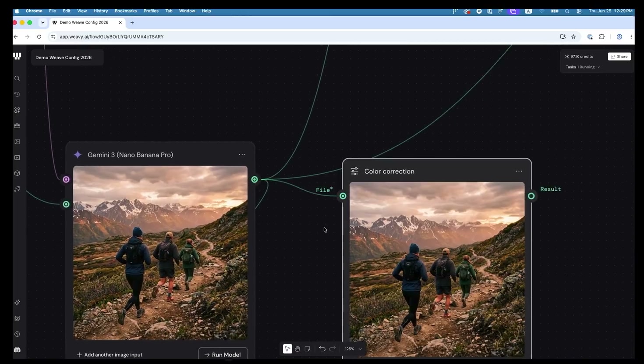The width and height of the screenshot is (644, 364).
Task: Click the 97.1K credits indicator
Action: tap(579, 57)
